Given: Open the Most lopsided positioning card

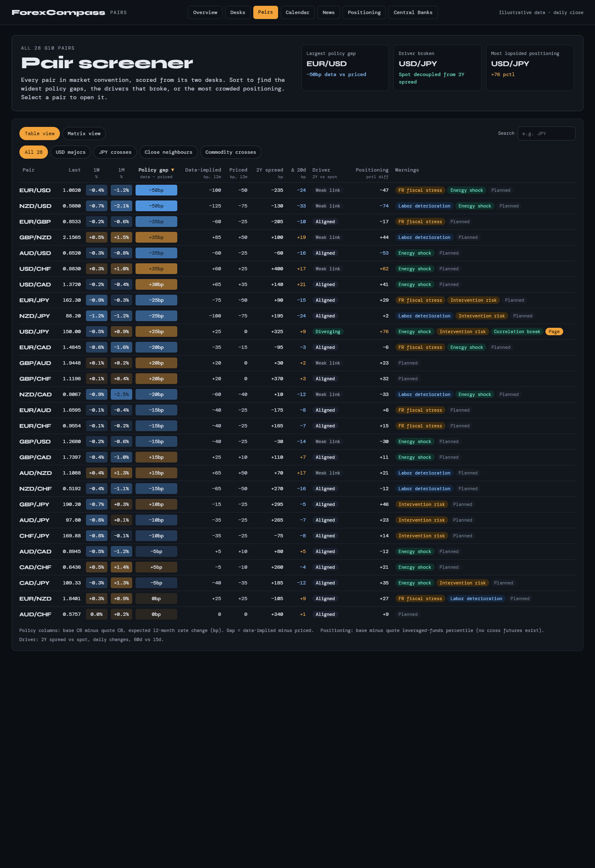Looking at the screenshot, I should coord(530,68).
